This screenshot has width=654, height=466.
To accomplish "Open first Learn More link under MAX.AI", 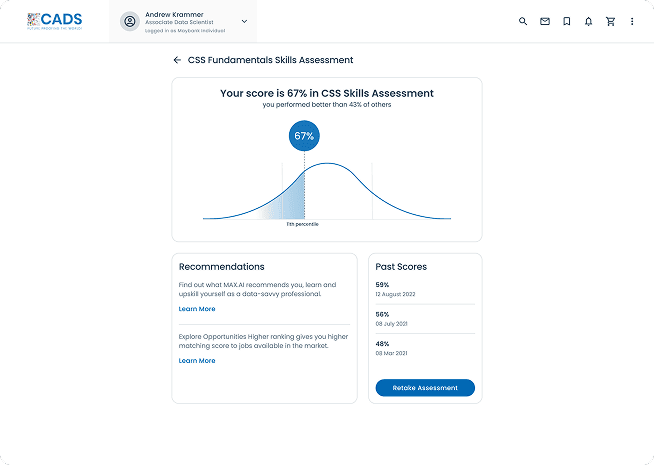I will [x=197, y=309].
